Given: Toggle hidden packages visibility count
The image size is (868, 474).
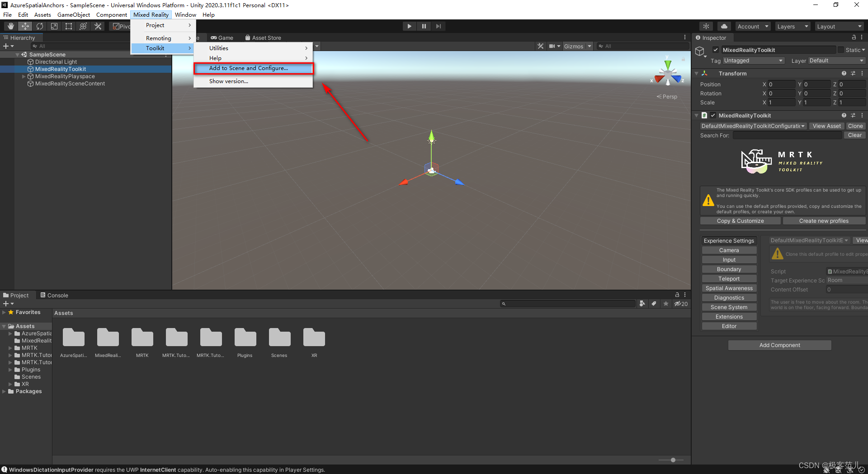Looking at the screenshot, I should (x=681, y=304).
